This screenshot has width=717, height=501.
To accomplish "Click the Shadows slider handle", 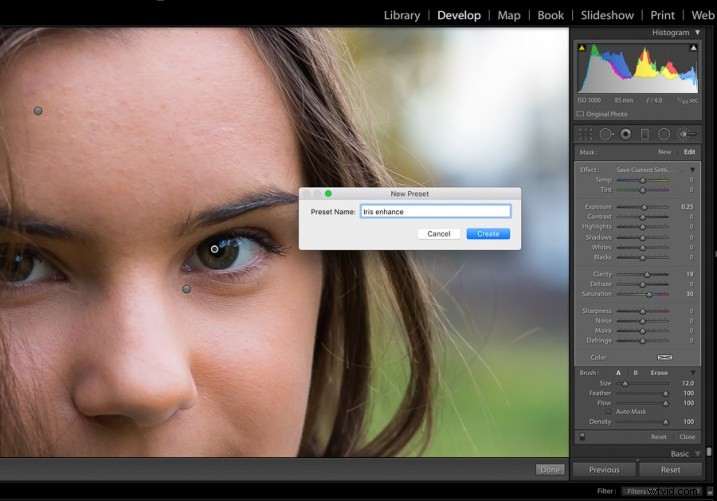I will [x=642, y=238].
